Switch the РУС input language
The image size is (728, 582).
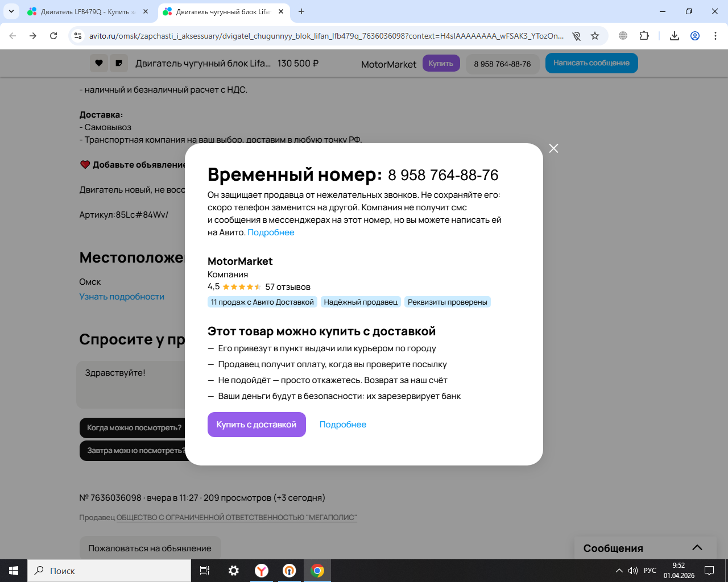pos(650,571)
